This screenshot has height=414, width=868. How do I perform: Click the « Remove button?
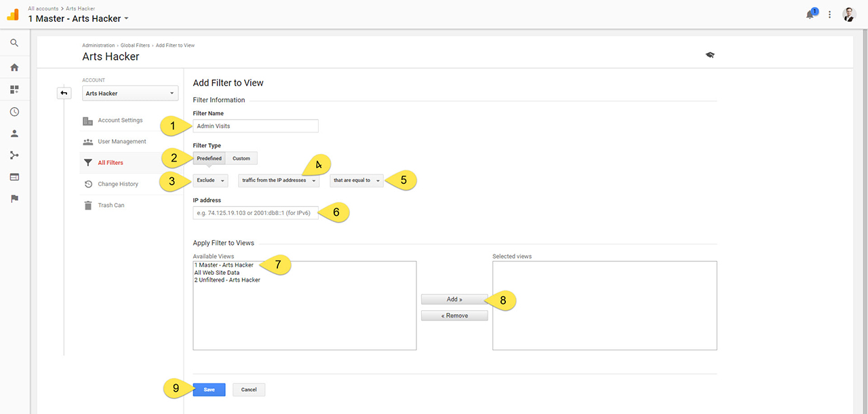tap(454, 316)
